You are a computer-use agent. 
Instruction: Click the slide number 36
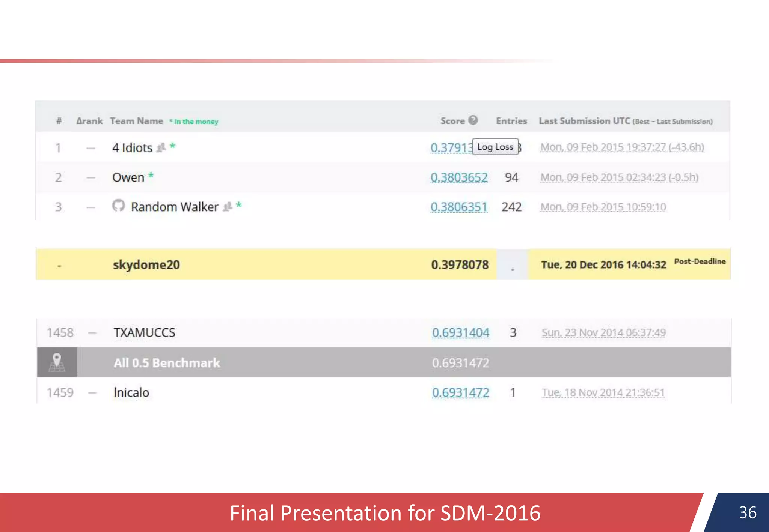(x=748, y=512)
